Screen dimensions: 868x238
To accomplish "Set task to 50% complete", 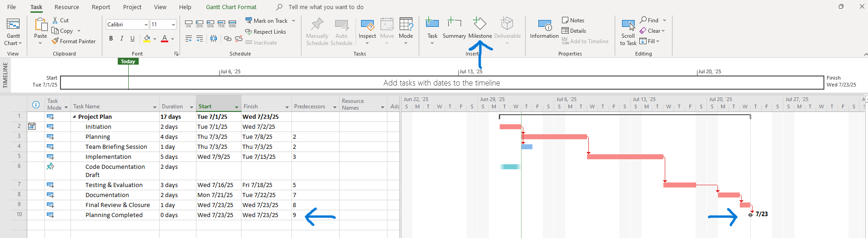I will [211, 24].
